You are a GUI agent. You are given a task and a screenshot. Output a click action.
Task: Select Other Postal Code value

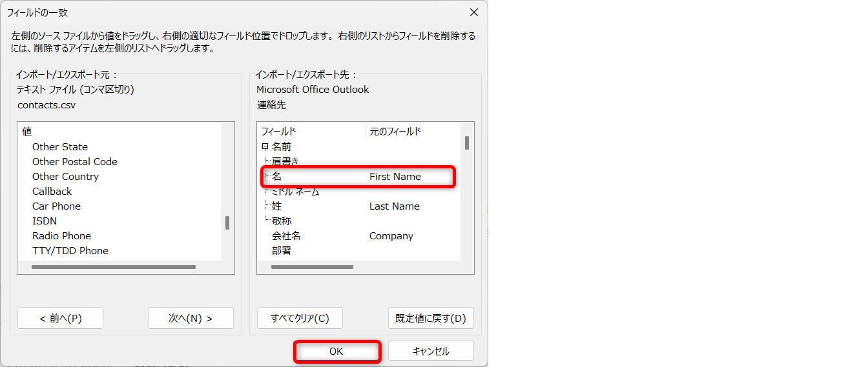pyautogui.click(x=75, y=162)
